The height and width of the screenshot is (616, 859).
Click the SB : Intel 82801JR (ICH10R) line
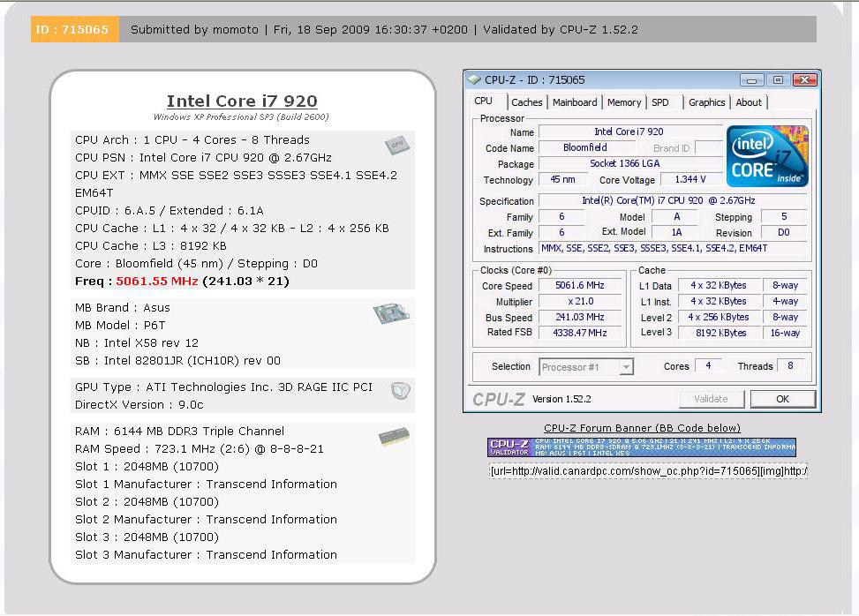point(178,361)
